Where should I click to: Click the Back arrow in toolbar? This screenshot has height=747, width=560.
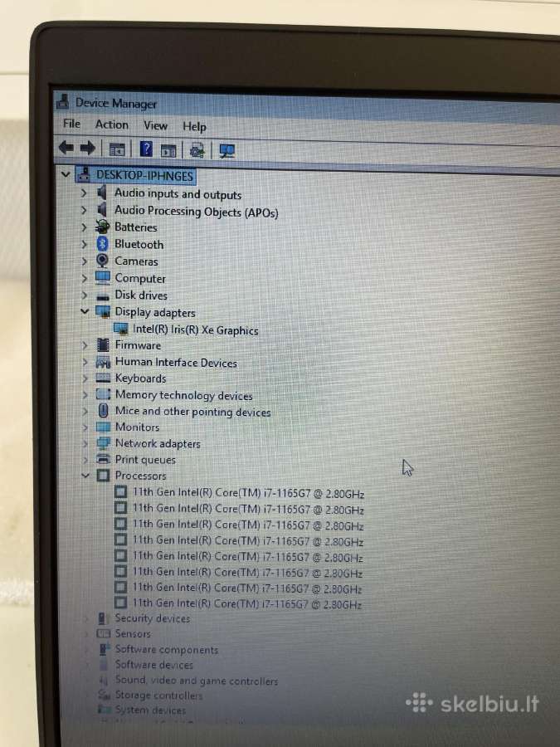point(66,148)
